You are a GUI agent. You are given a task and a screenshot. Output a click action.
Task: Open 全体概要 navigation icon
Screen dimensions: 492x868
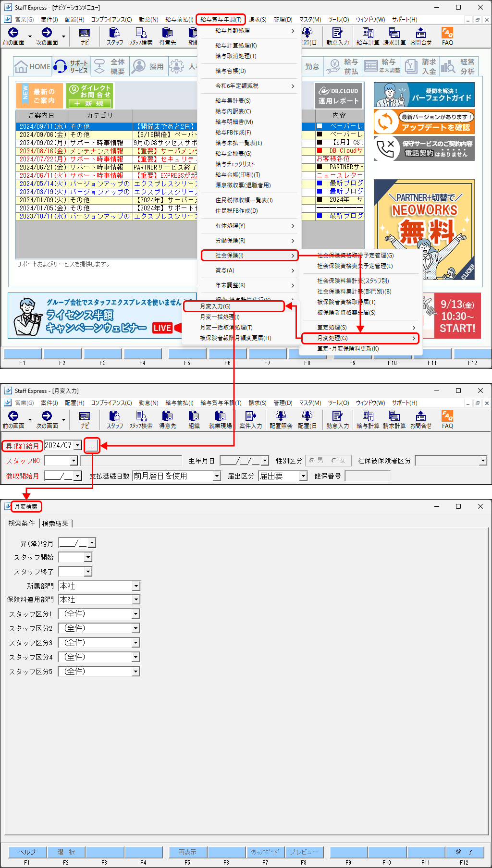pos(110,66)
